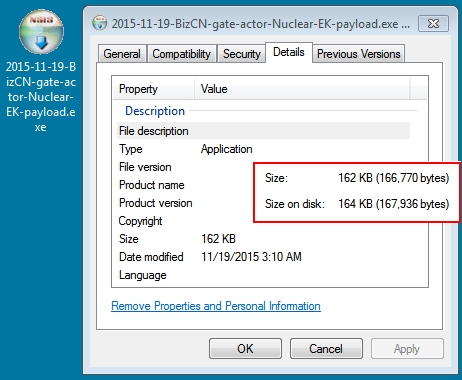This screenshot has width=462, height=380.
Task: Select the Language property row
Action: pyautogui.click(x=264, y=275)
